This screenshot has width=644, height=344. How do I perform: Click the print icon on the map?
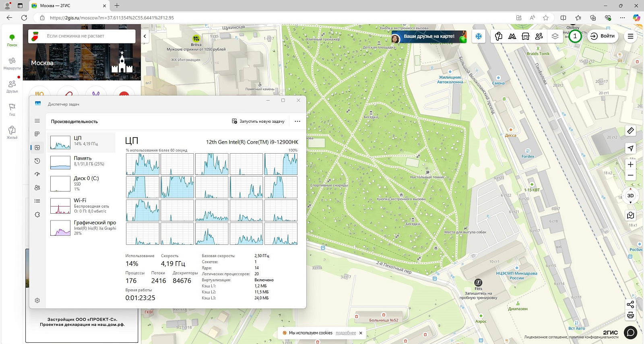click(631, 315)
